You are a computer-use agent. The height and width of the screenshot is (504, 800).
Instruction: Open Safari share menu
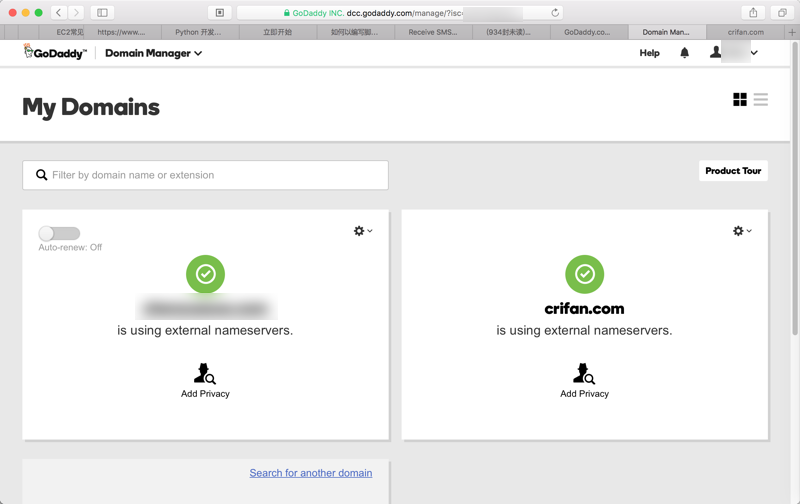(x=753, y=13)
